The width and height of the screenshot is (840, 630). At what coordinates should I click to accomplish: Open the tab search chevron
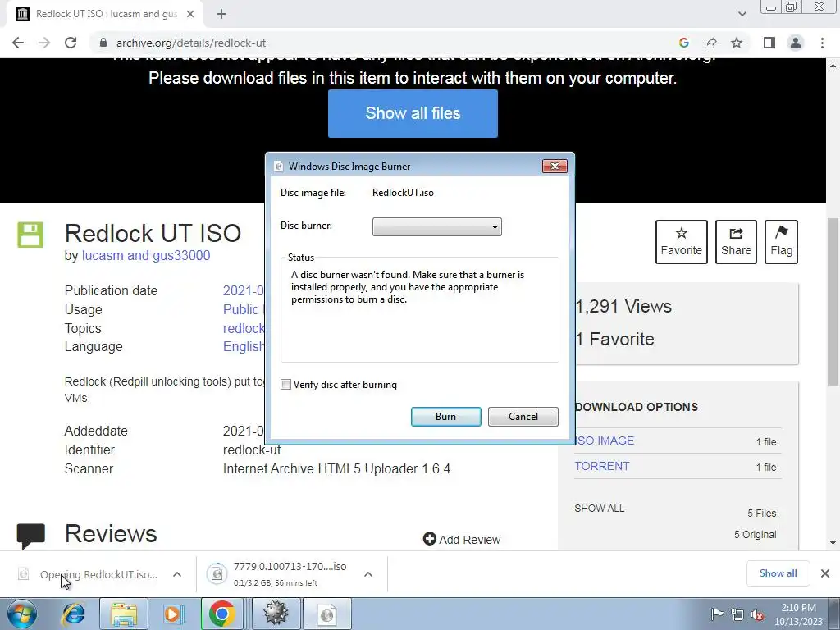[742, 14]
